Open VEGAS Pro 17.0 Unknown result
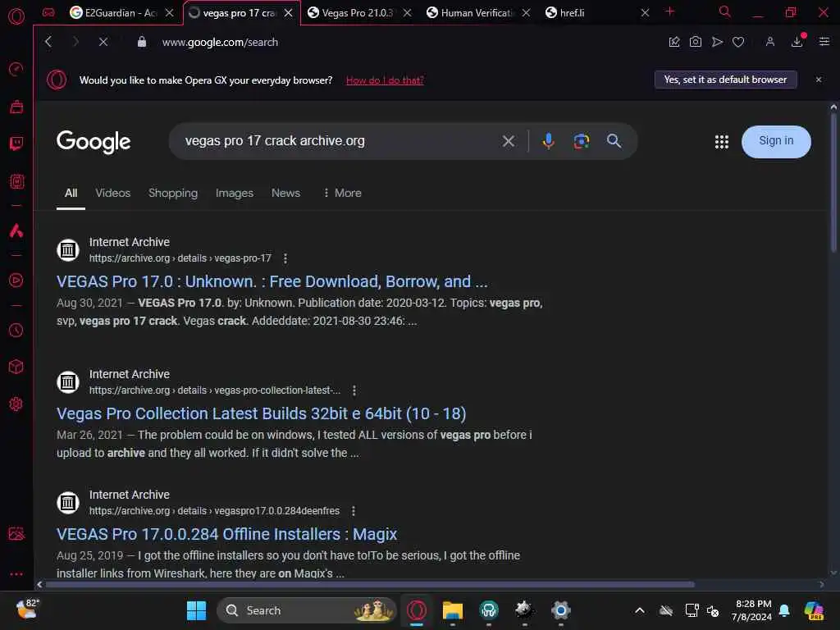The image size is (840, 630). point(272,282)
